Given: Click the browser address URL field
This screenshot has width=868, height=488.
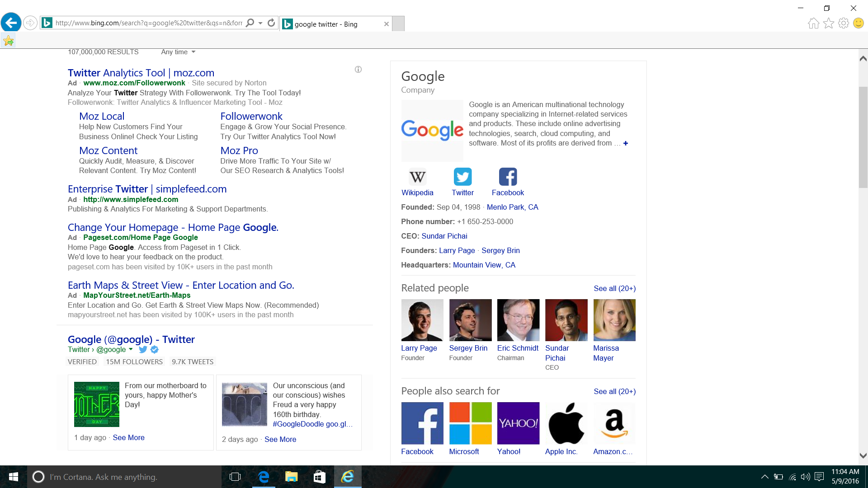Looking at the screenshot, I should pyautogui.click(x=148, y=23).
